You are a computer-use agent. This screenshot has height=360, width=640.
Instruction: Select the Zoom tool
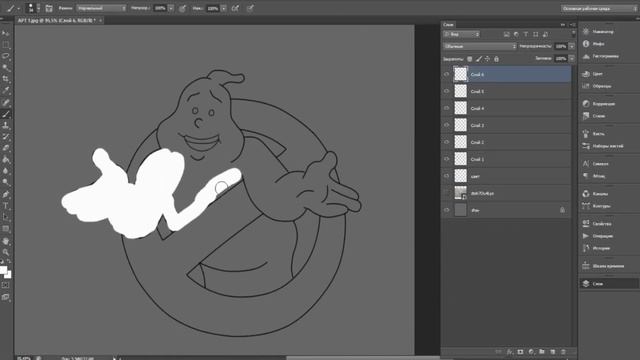(x=6, y=252)
